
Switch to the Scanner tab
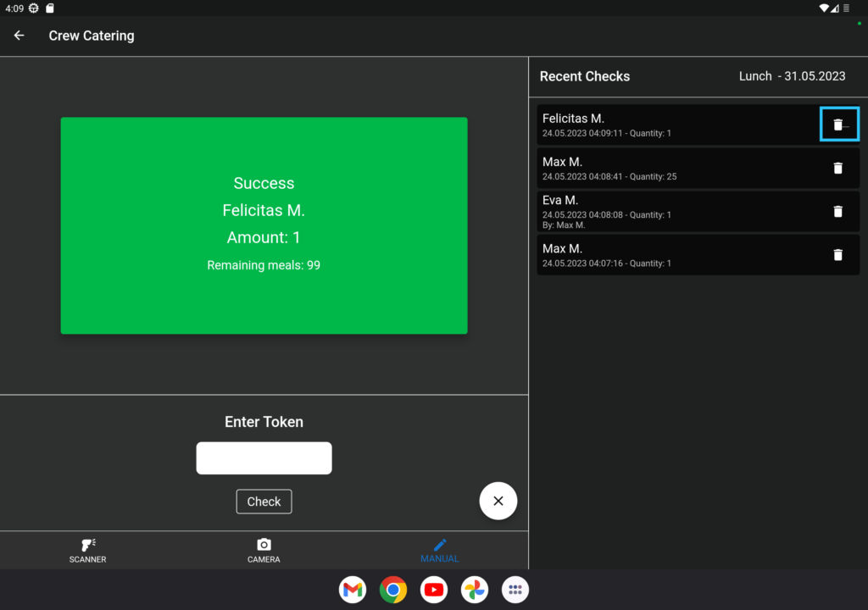pyautogui.click(x=87, y=551)
